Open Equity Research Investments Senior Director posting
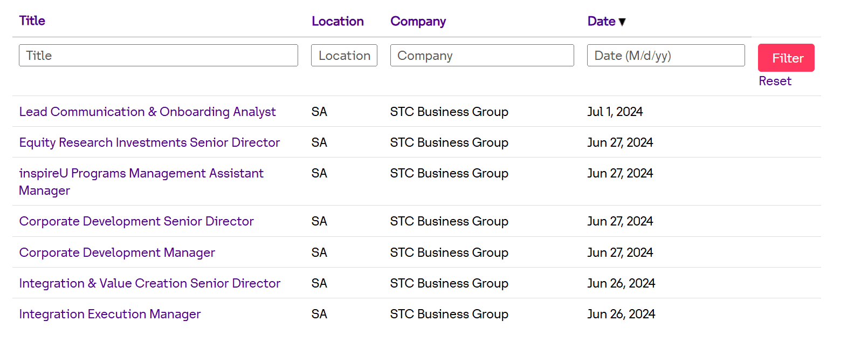 [x=149, y=142]
